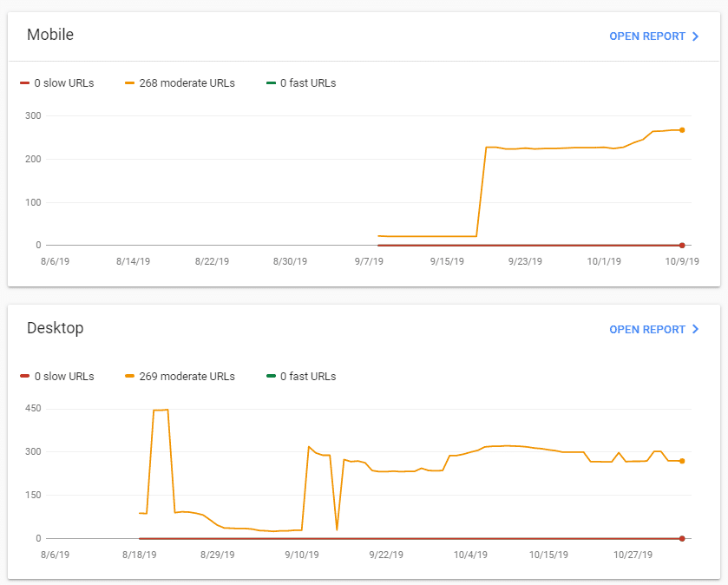The width and height of the screenshot is (728, 585).
Task: Open the Mobile speed report link
Action: (647, 36)
